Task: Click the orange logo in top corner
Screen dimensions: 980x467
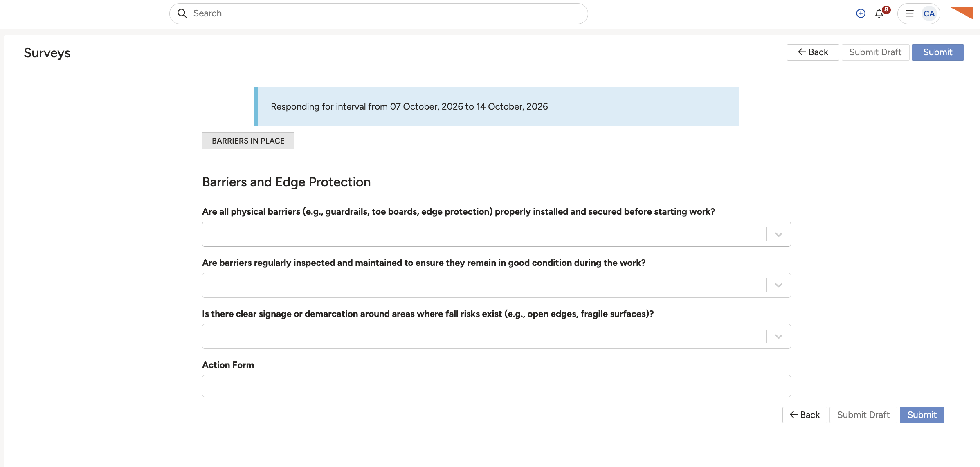Action: coord(962,13)
